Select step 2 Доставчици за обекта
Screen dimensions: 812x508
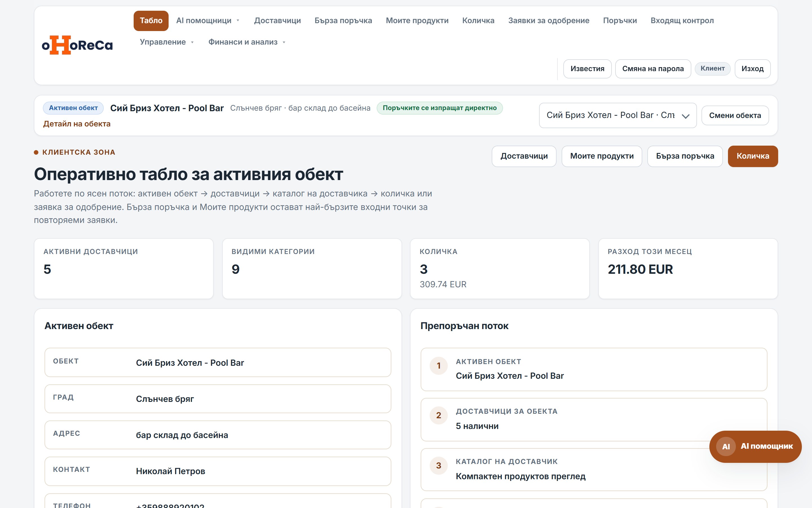point(593,419)
